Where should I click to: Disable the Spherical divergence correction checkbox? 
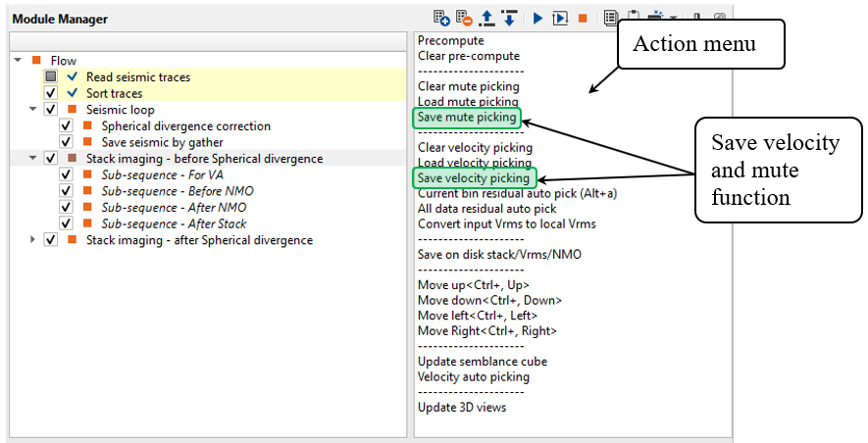click(67, 125)
